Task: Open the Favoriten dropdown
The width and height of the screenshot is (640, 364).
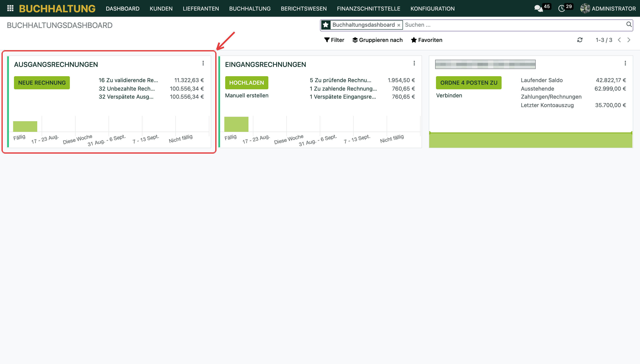Action: pos(426,40)
